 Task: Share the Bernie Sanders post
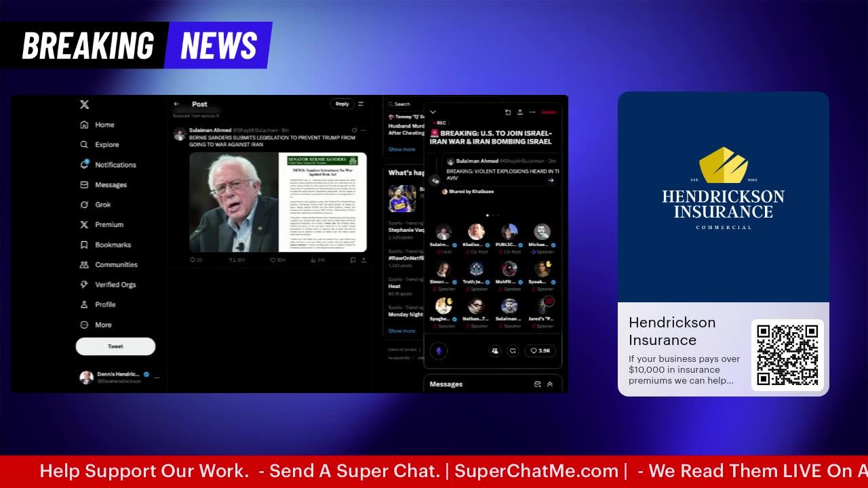coord(363,260)
